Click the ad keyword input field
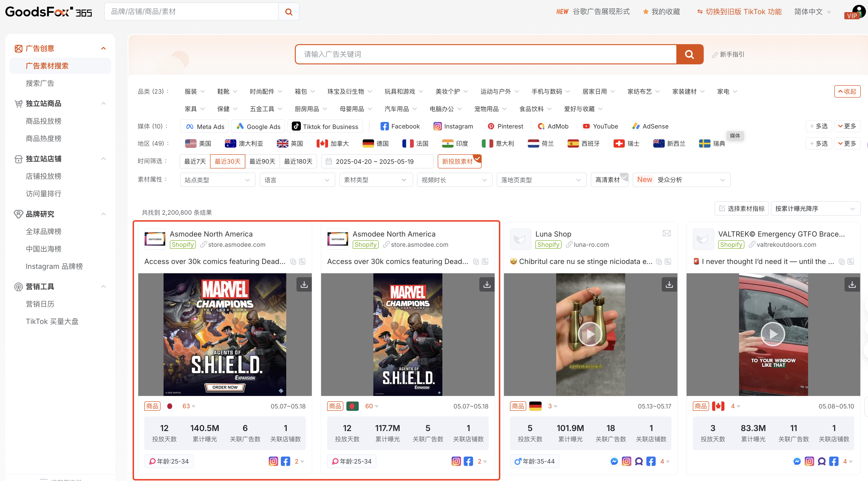 point(486,54)
